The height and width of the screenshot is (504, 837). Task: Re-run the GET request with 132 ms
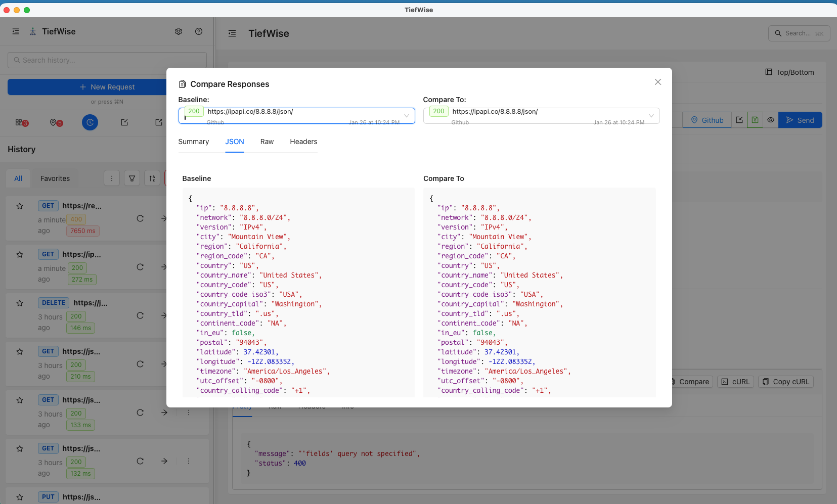(140, 461)
